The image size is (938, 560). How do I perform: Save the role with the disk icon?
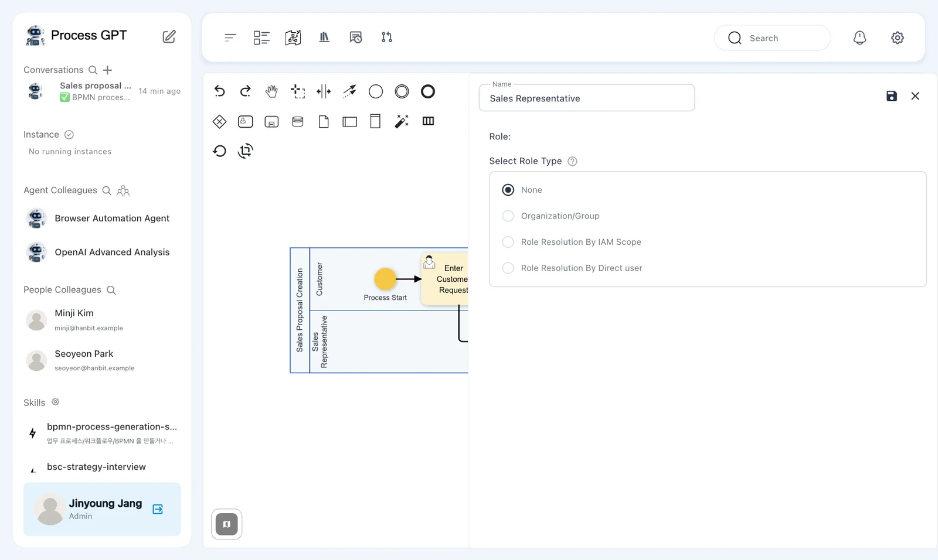click(892, 96)
